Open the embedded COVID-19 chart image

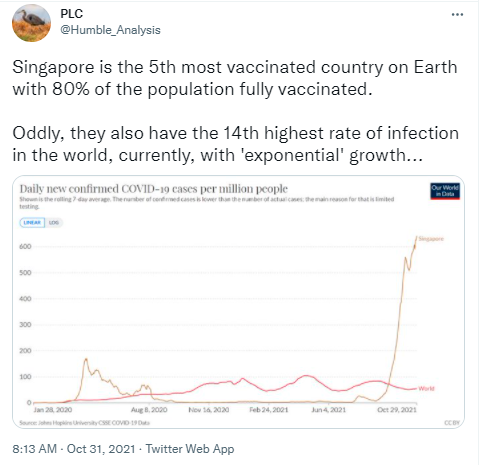pyautogui.click(x=239, y=302)
